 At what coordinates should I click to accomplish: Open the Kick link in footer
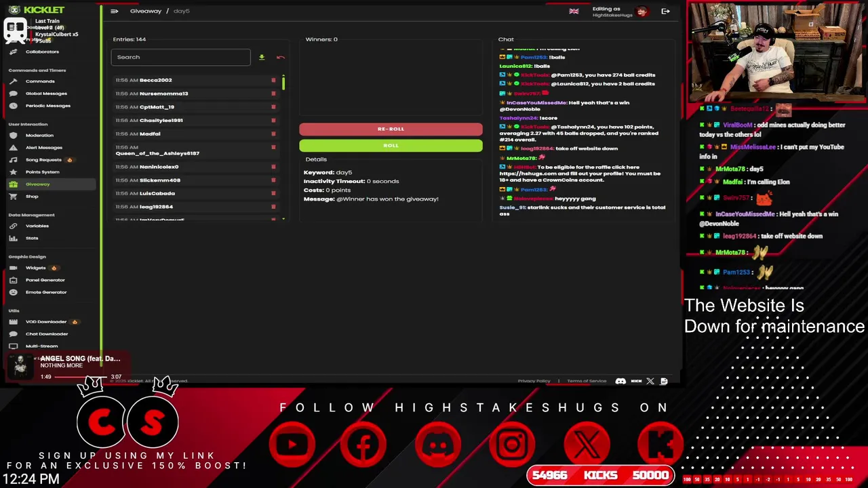(636, 381)
